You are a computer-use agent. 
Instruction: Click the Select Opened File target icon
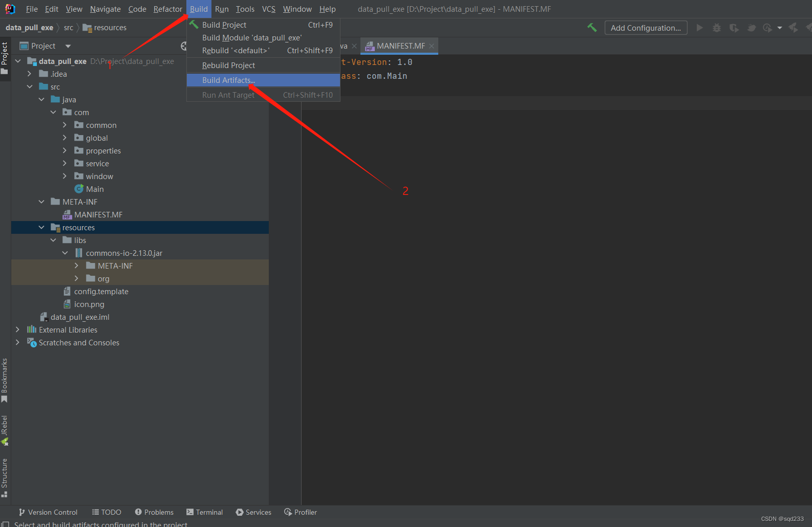click(183, 46)
